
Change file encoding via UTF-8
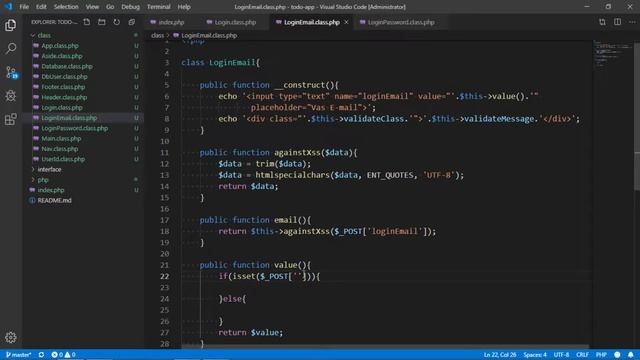coord(561,355)
